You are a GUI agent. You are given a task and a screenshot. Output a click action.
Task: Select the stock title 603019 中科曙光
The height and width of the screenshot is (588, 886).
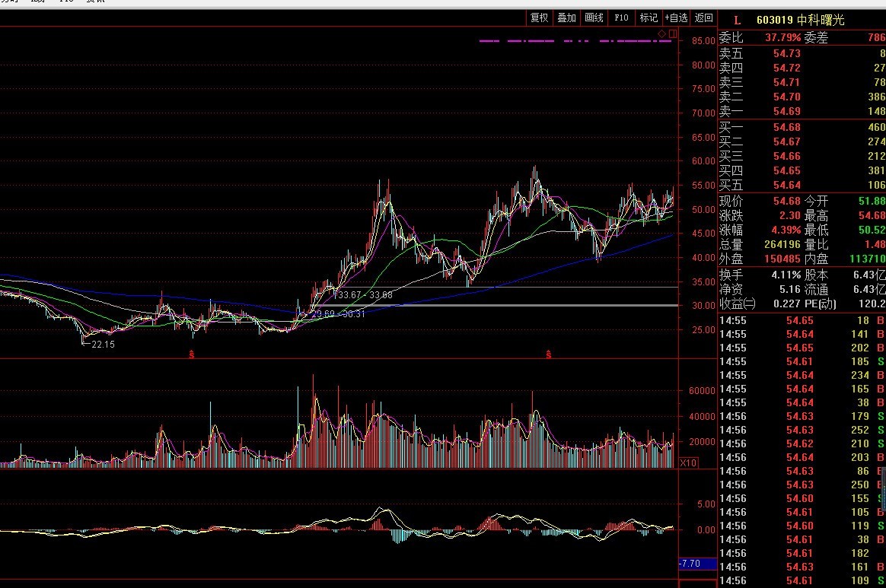pos(800,21)
